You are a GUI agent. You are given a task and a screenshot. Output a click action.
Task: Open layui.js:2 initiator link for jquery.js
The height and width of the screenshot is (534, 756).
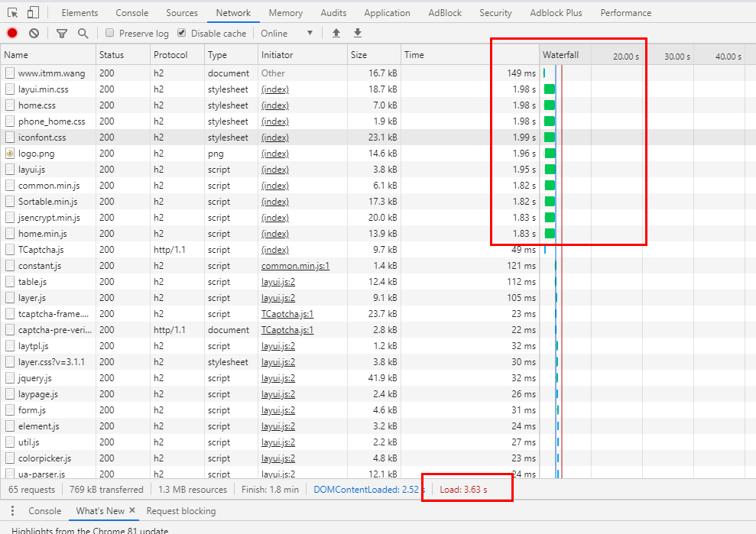(278, 378)
